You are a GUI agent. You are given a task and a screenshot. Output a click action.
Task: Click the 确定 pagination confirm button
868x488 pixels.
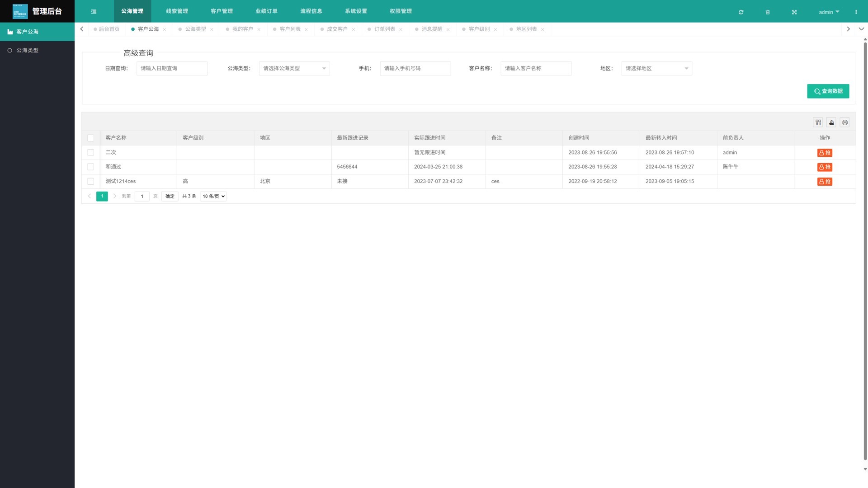170,196
